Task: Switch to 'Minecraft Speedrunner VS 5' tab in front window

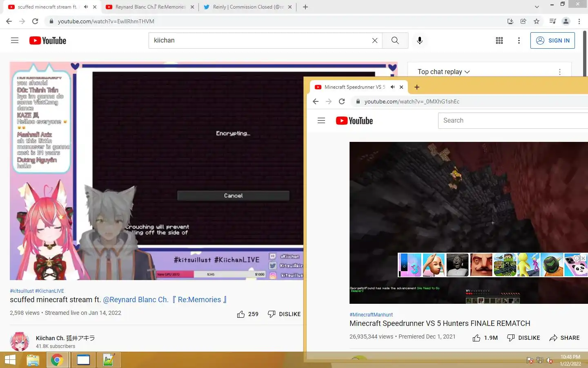Action: click(355, 87)
